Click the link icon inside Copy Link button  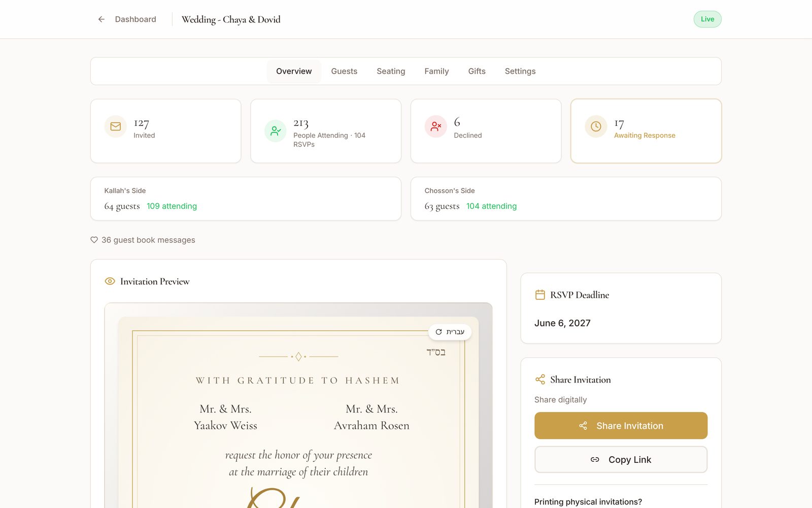(595, 460)
